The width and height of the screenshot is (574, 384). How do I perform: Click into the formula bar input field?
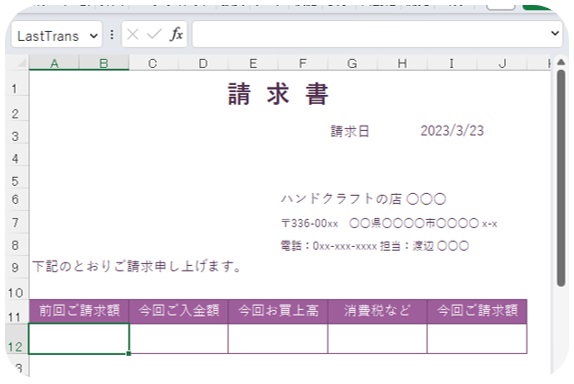(370, 34)
